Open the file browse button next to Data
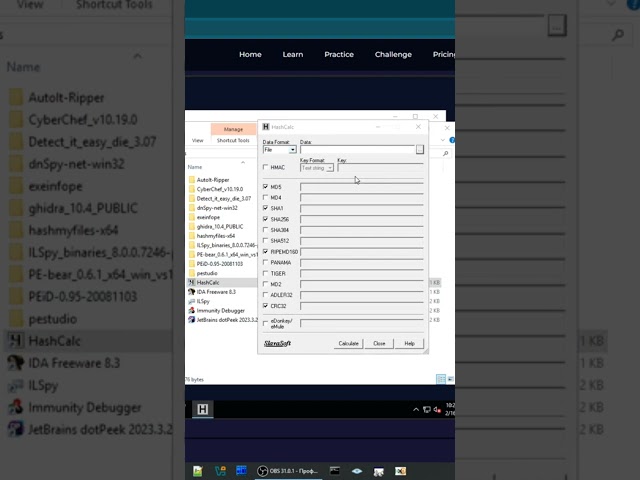 point(420,149)
